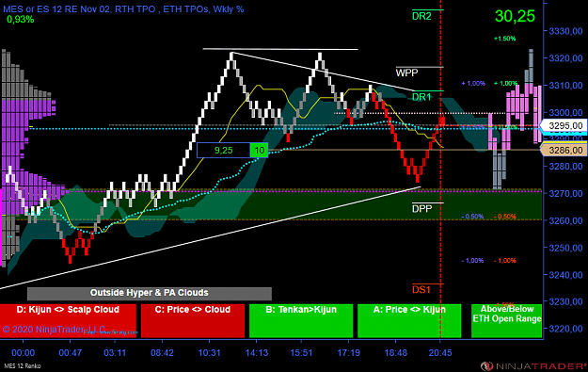588x372 pixels.
Task: Click the DPP pivot label
Action: point(421,209)
